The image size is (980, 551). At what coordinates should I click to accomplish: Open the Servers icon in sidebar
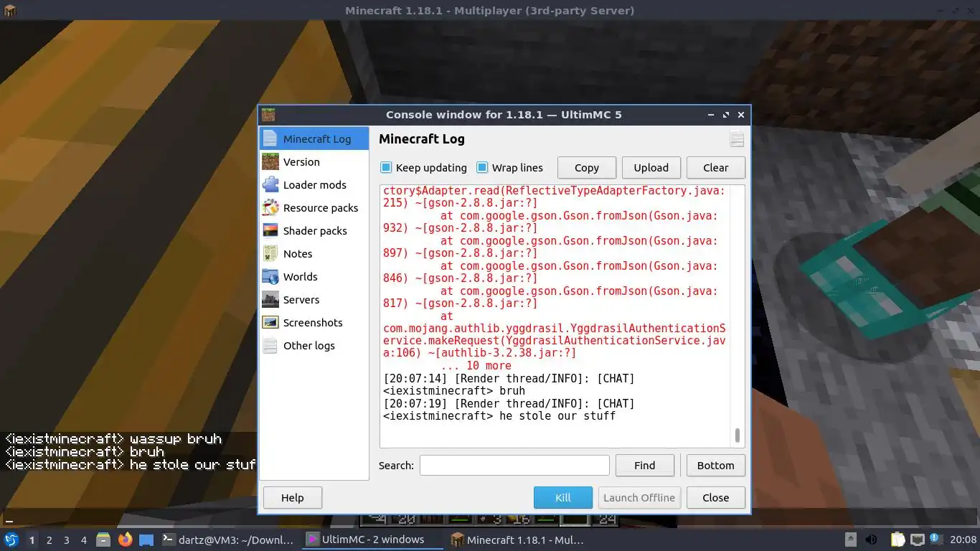point(270,299)
